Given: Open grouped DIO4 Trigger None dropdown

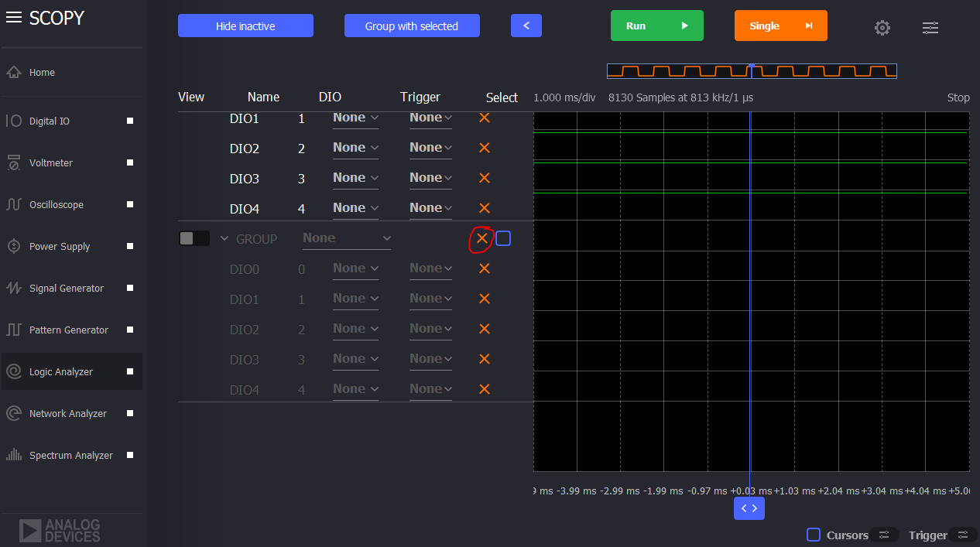Looking at the screenshot, I should [x=430, y=389].
